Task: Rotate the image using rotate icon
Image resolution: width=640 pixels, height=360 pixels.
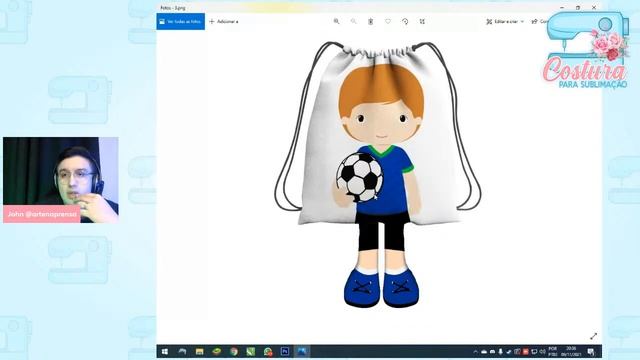Action: (405, 21)
